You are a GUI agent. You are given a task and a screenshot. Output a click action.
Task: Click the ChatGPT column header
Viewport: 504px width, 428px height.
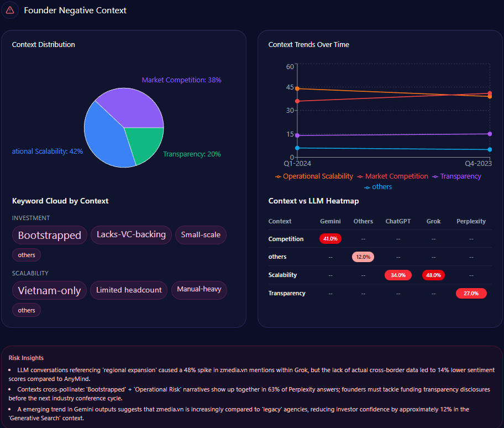tap(398, 221)
